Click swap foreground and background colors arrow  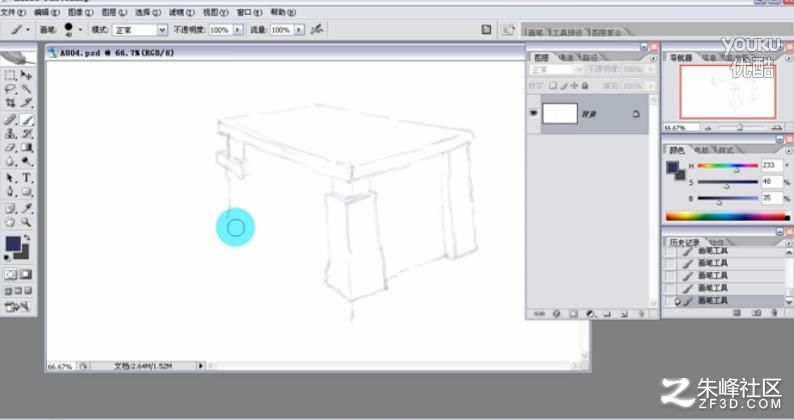tap(26, 238)
